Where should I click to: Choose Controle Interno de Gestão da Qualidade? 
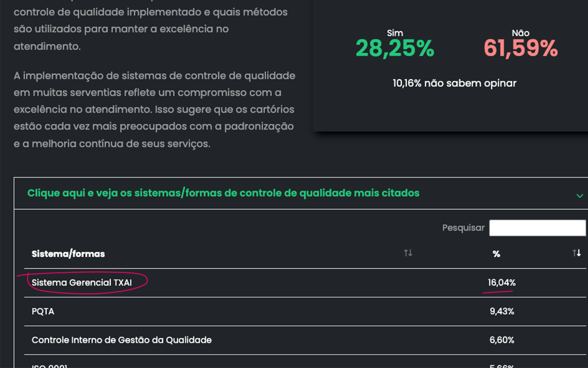(x=122, y=340)
